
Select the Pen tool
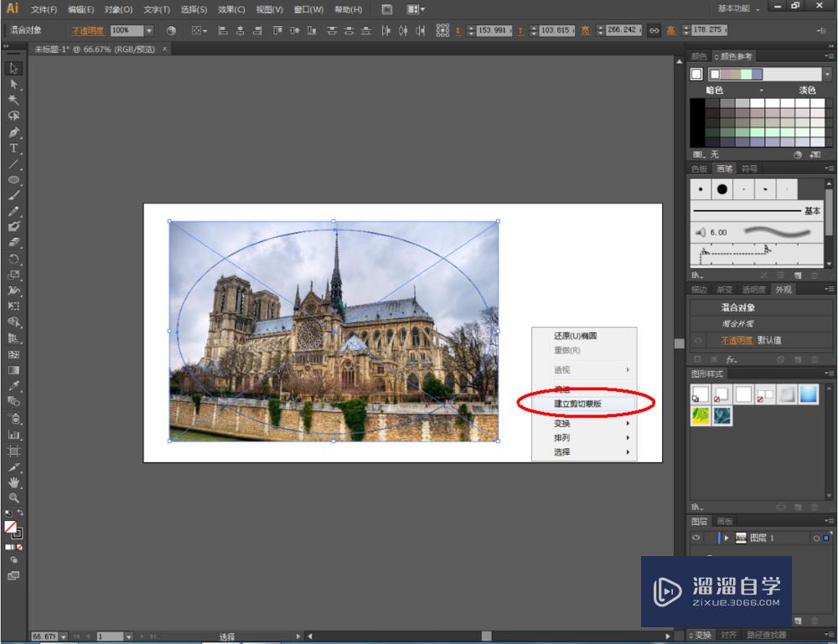point(13,132)
